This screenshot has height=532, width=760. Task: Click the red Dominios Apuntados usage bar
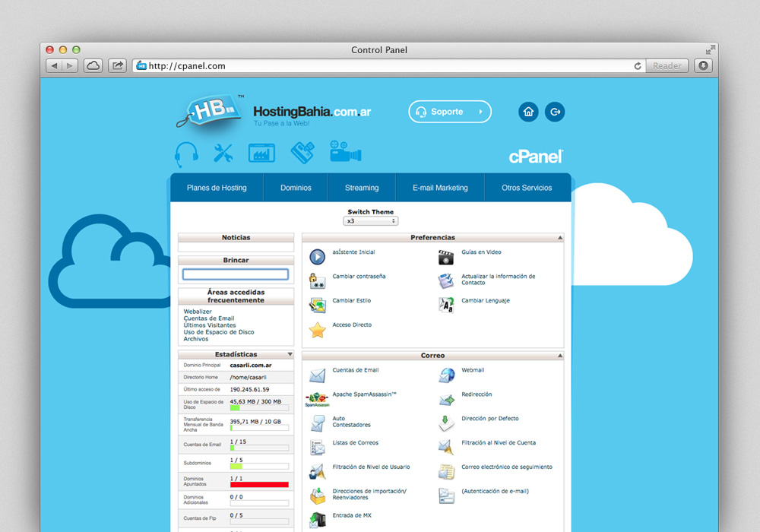(259, 485)
